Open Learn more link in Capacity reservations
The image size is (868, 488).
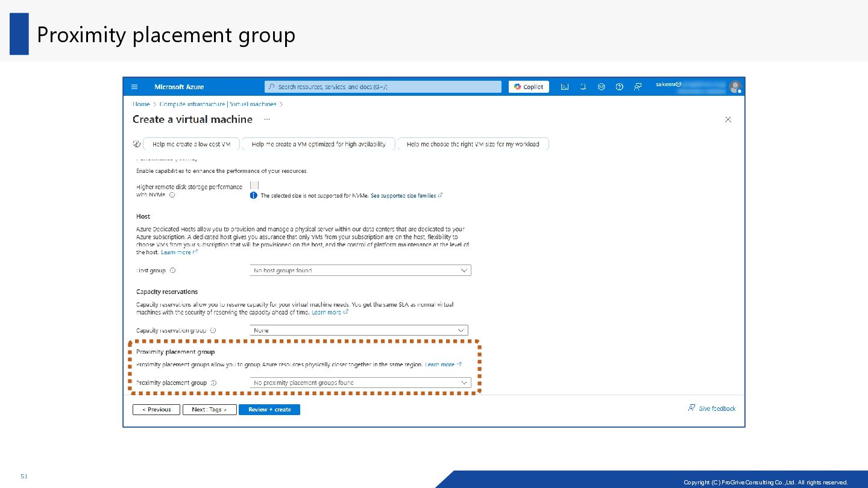(x=330, y=313)
